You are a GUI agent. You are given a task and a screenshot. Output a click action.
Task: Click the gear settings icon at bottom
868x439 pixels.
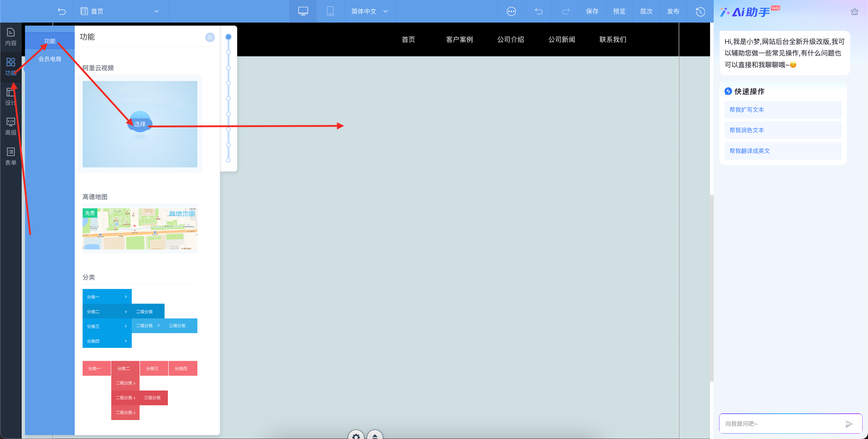click(x=356, y=436)
